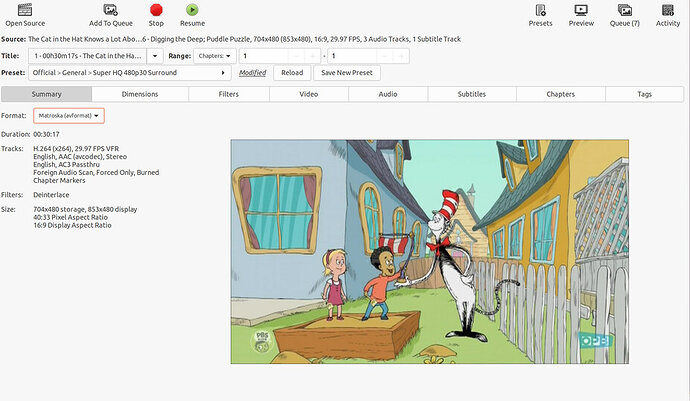Add the current title to the queue
Image resolution: width=690 pixels, height=401 pixels.
coord(110,15)
